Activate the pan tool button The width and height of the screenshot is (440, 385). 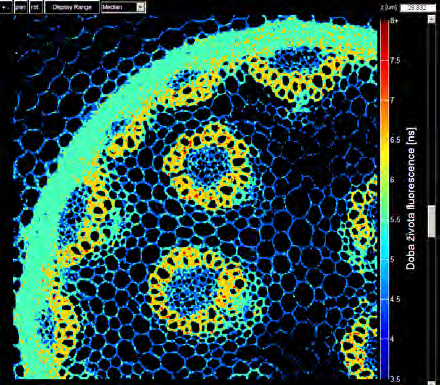click(x=20, y=7)
